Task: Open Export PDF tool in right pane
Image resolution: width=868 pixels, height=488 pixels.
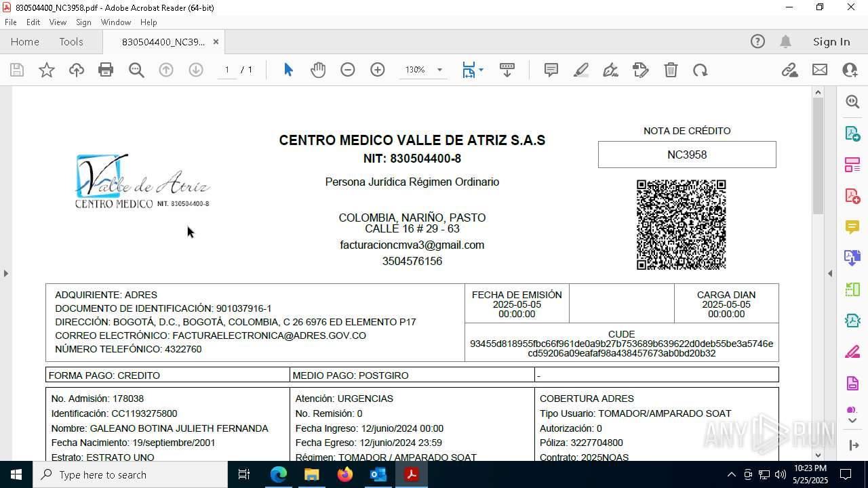Action: tap(852, 133)
